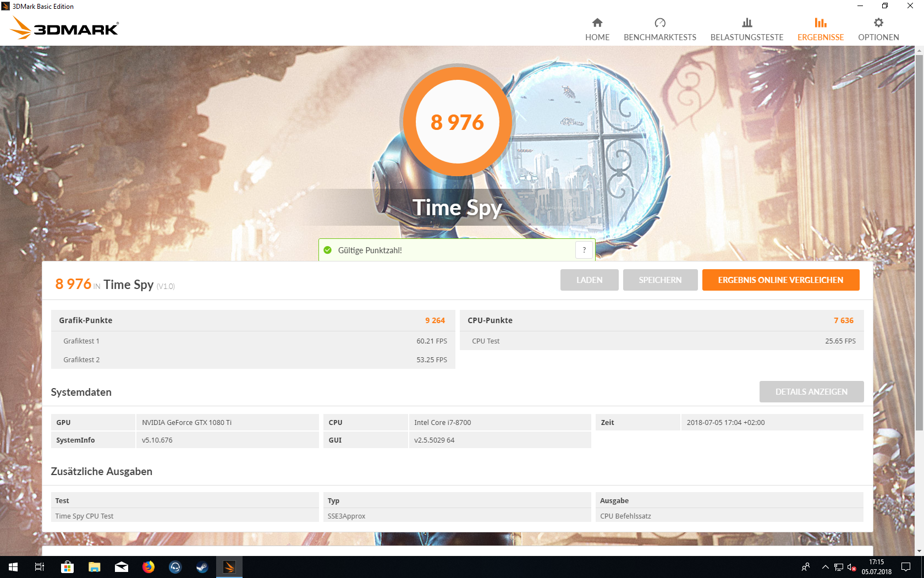Click the big 8 976 score circle
The width and height of the screenshot is (924, 578).
point(457,122)
